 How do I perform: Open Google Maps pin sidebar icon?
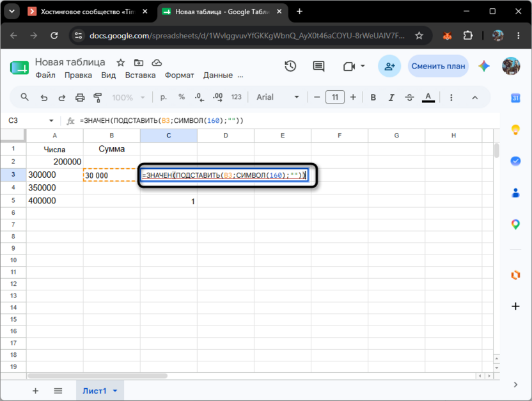pyautogui.click(x=515, y=224)
